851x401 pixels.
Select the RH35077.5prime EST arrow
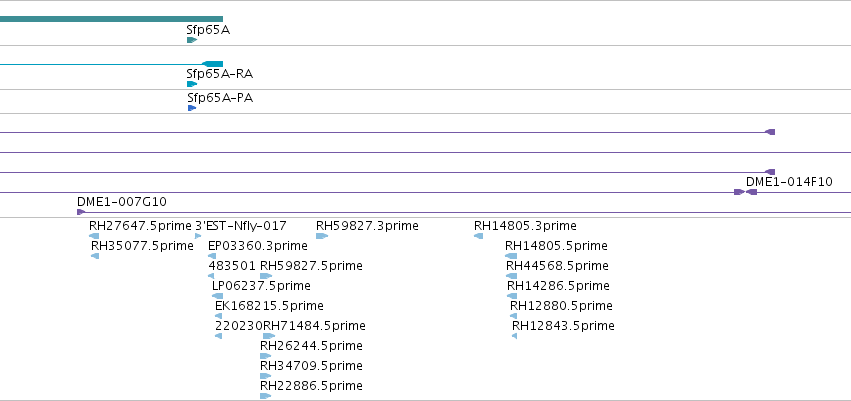click(x=95, y=256)
